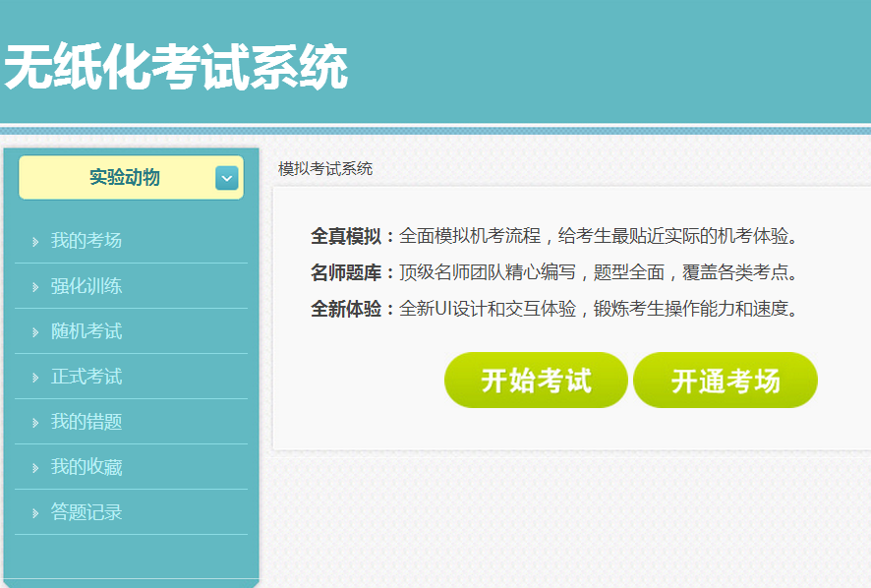871x588 pixels.
Task: Click the 全新体验 description line
Action: point(554,309)
